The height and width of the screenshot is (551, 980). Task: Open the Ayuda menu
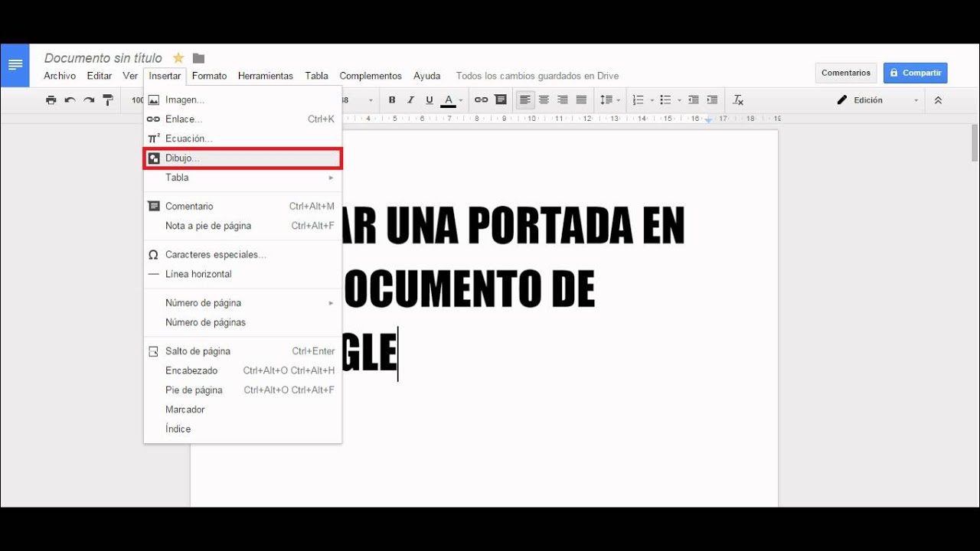[x=426, y=76]
